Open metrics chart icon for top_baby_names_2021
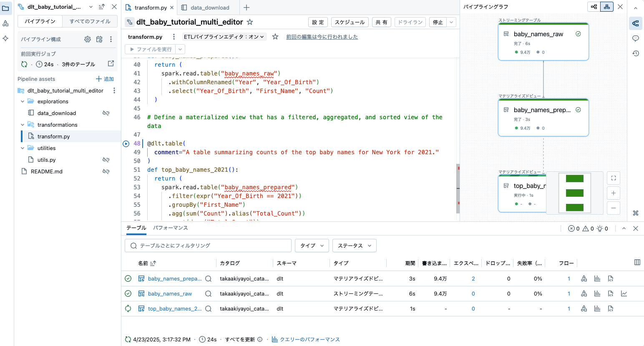 click(597, 308)
